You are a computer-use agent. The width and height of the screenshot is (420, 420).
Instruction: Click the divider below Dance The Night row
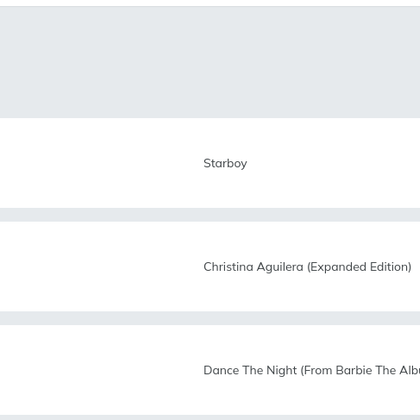click(x=210, y=418)
